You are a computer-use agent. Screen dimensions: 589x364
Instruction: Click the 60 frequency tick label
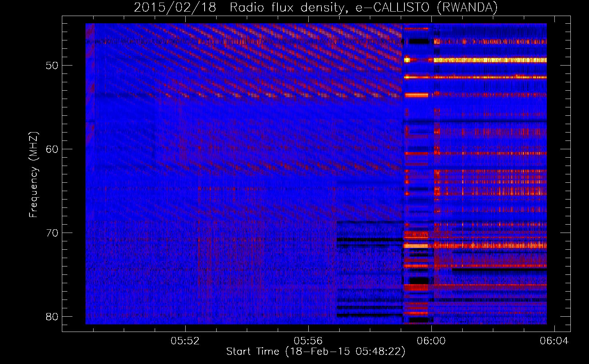[x=52, y=149]
